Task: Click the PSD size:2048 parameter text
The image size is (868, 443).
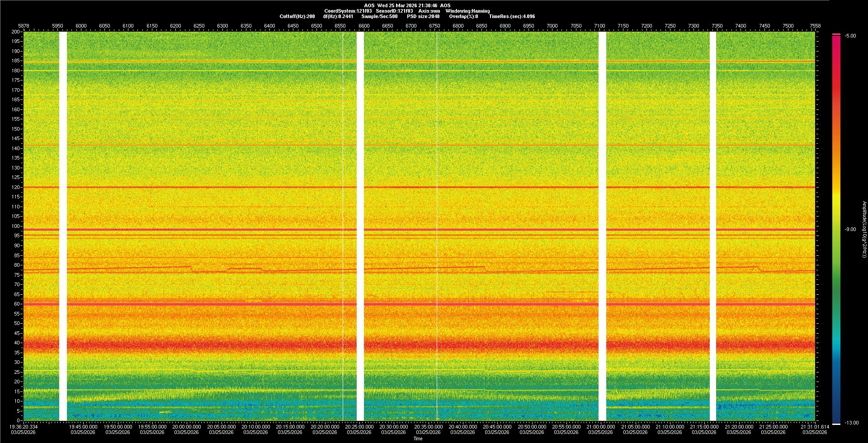Action: tap(423, 16)
